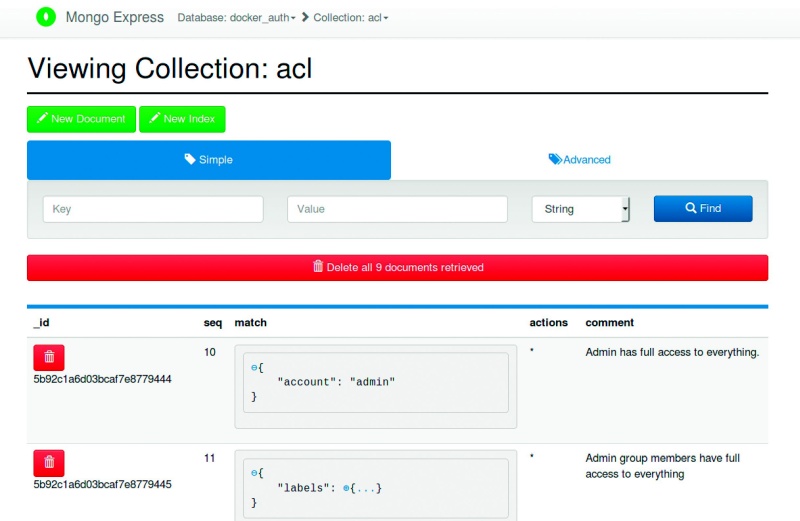Sort by the match column header
The image size is (800, 521).
click(251, 322)
